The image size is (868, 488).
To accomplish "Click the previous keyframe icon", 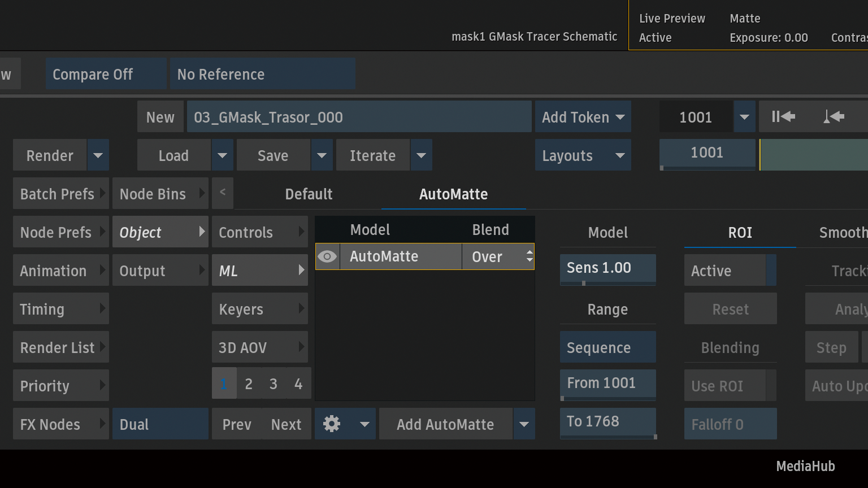I will tap(834, 117).
